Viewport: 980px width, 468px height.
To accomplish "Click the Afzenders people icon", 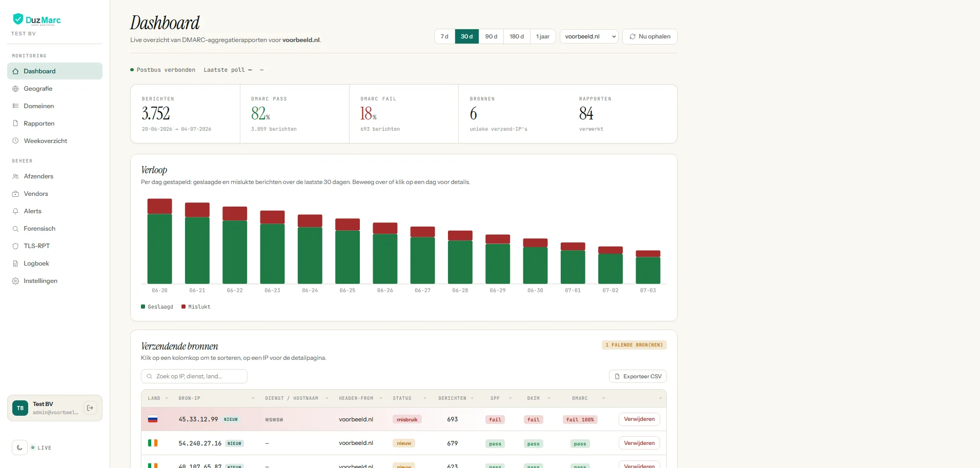I will click(x=15, y=176).
